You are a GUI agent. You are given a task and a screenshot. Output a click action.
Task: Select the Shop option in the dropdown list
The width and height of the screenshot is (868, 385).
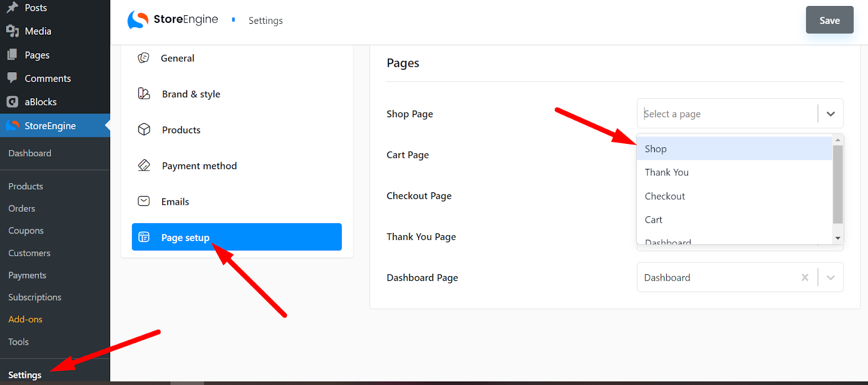coord(735,148)
